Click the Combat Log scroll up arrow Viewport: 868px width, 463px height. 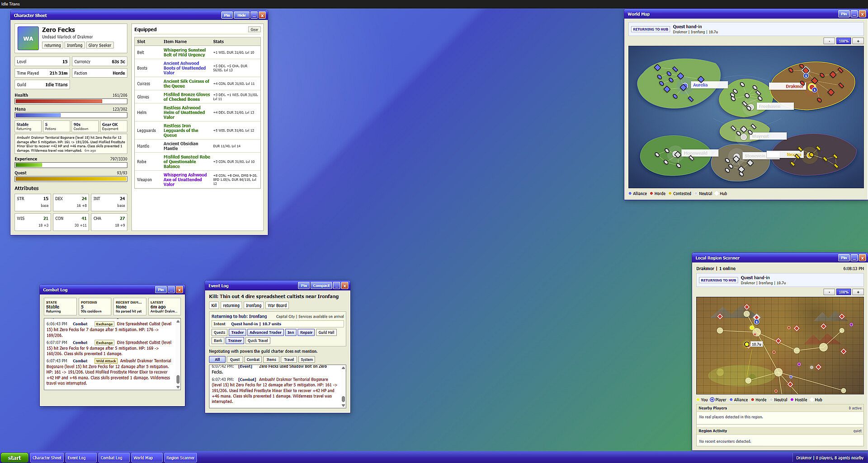point(178,321)
